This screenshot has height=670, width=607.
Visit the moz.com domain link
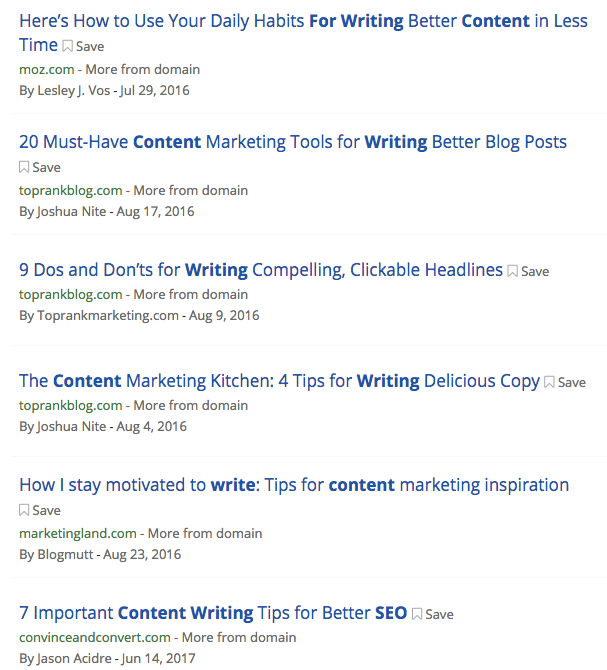46,69
